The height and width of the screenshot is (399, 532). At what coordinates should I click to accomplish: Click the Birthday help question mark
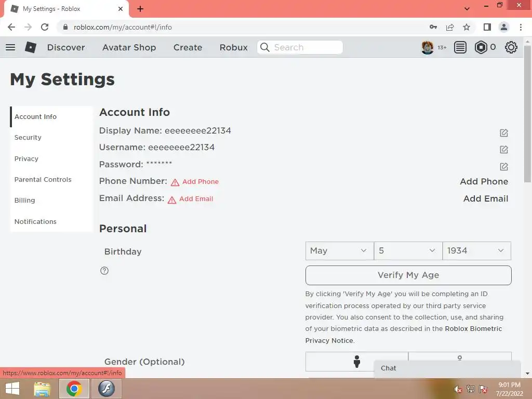pos(104,271)
